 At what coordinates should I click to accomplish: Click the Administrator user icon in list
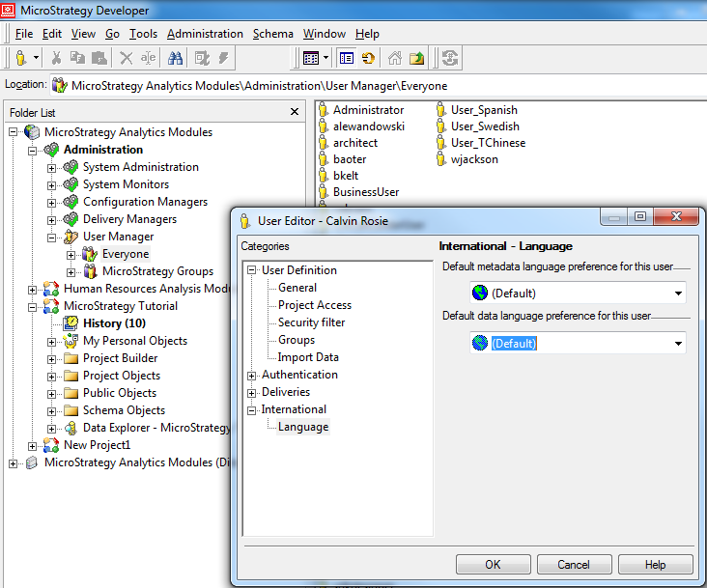[325, 110]
